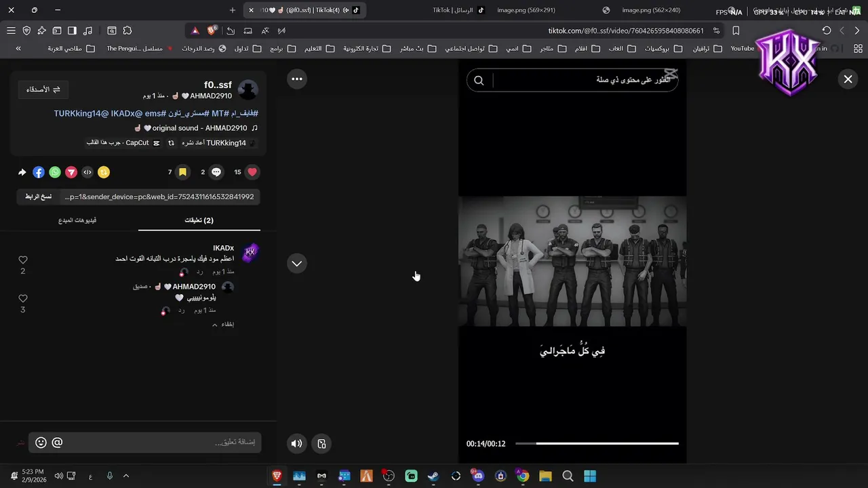The image size is (868, 488).
Task: Open the تداول bookmarks folder
Action: pos(248,48)
